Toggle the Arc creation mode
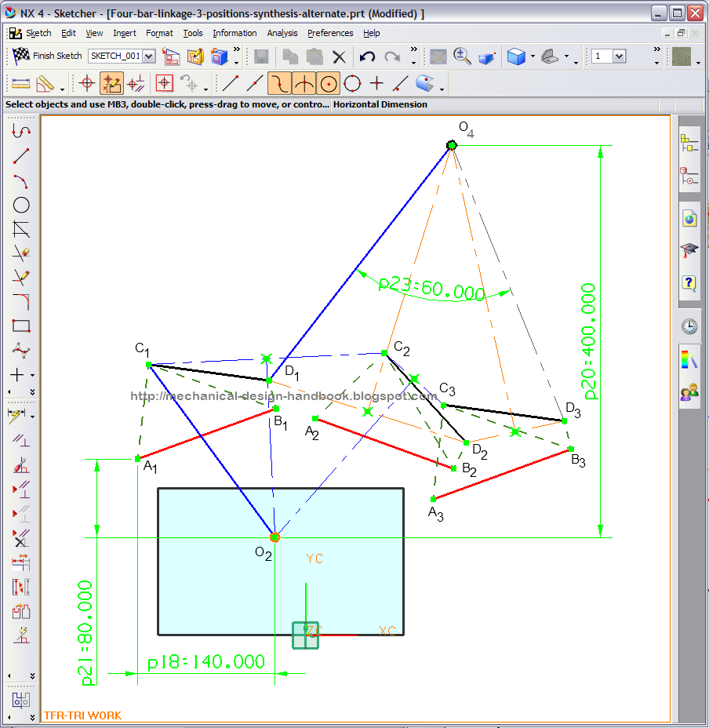This screenshot has height=728, width=709. pyautogui.click(x=303, y=83)
